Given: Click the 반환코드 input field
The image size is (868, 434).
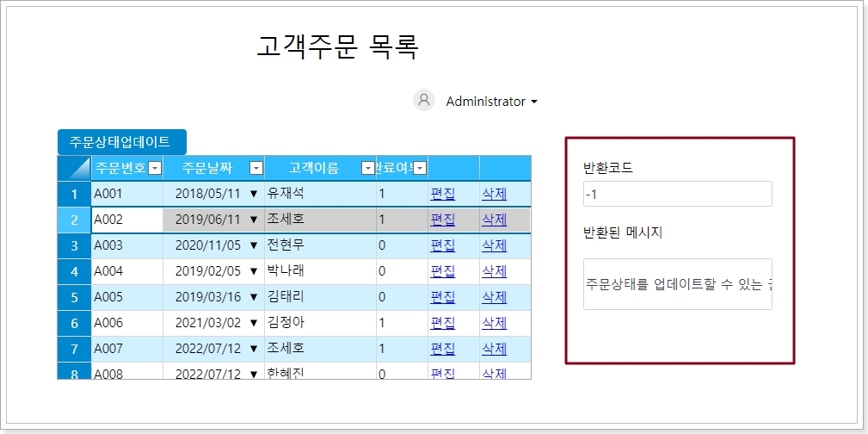Looking at the screenshot, I should click(x=677, y=194).
